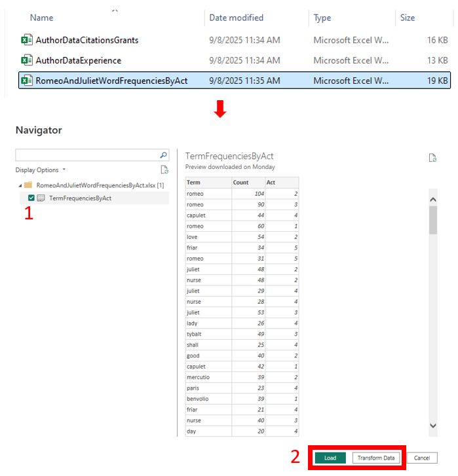458x476 pixels.
Task: Click the Excel icon beside AuthorDataCitationsGrants
Action: 27,40
